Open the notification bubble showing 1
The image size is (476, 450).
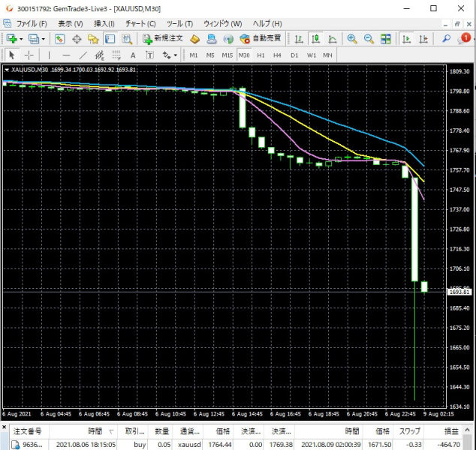coord(465,38)
